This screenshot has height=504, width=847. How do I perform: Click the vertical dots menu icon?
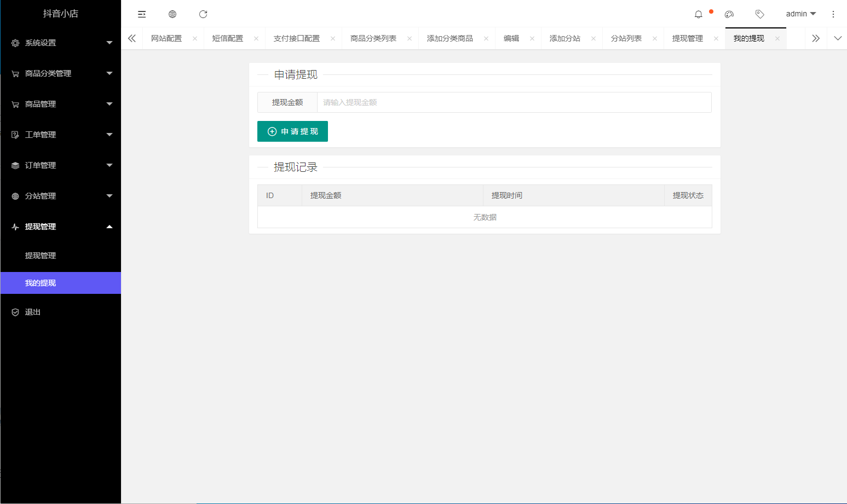click(x=833, y=14)
